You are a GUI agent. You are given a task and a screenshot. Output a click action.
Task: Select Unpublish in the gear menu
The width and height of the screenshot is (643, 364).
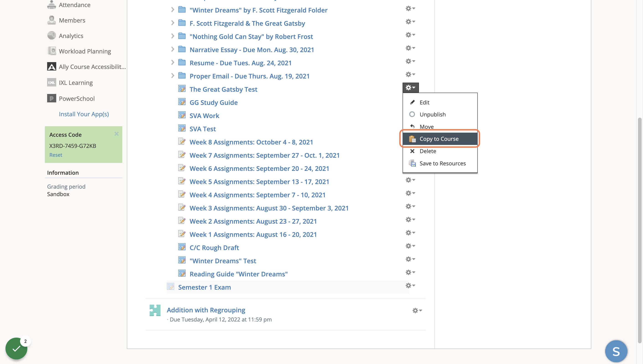pyautogui.click(x=440, y=114)
